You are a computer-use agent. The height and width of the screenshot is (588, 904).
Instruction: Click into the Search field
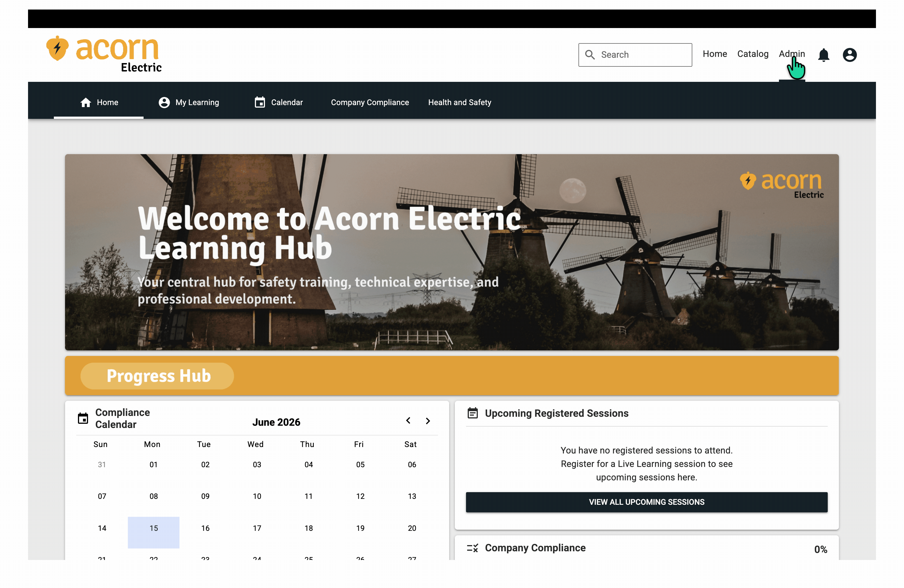click(x=635, y=55)
